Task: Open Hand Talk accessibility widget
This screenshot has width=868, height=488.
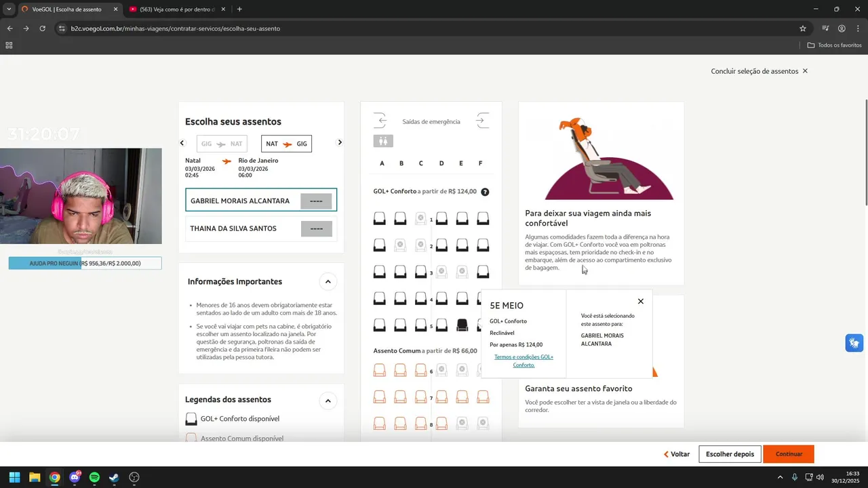Action: pos(854,343)
